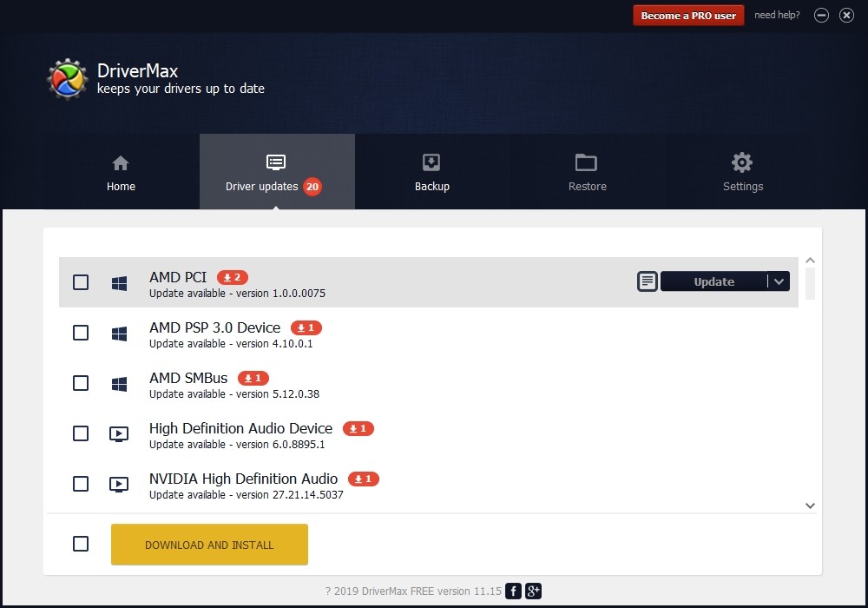Go to the Home tab
The image size is (868, 608).
(121, 172)
